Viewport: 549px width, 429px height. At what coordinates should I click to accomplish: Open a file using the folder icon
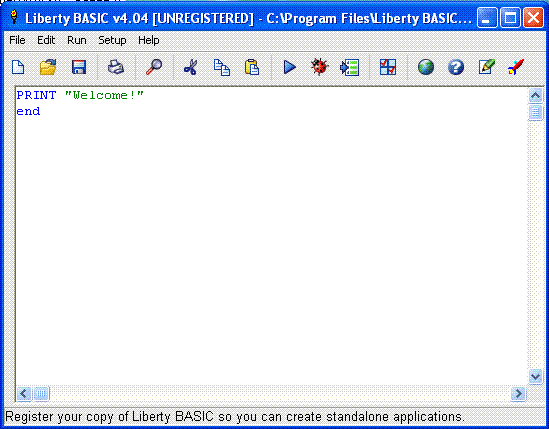click(x=48, y=67)
